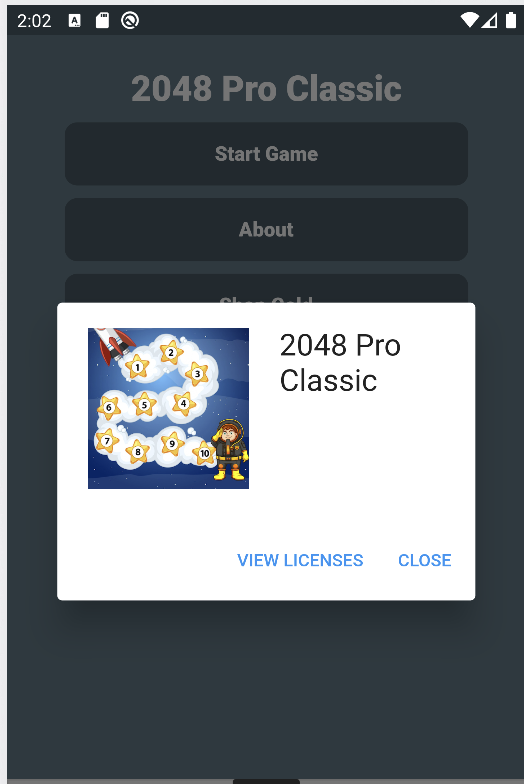Viewport: 524px width, 784px height.
Task: Tap the SD card status bar icon
Action: pyautogui.click(x=102, y=20)
